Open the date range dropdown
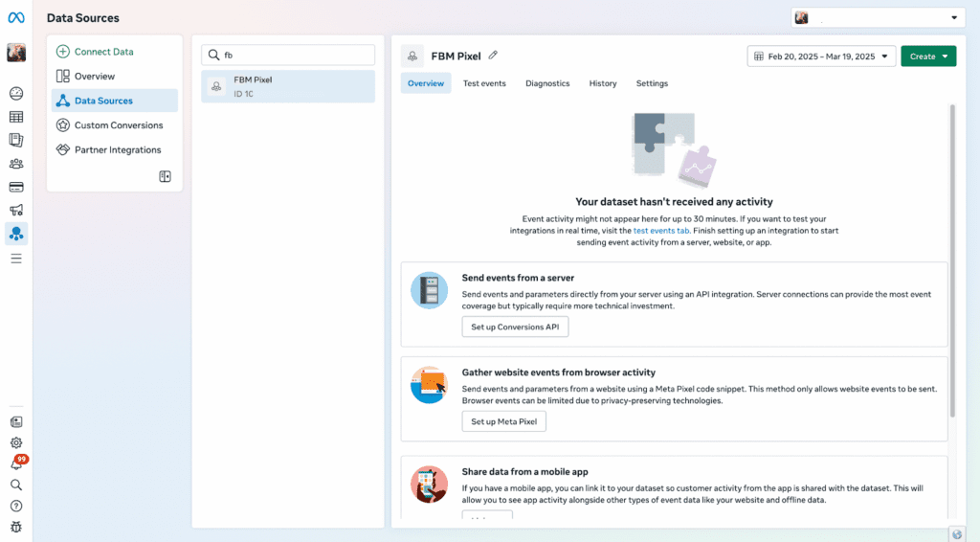 [821, 56]
